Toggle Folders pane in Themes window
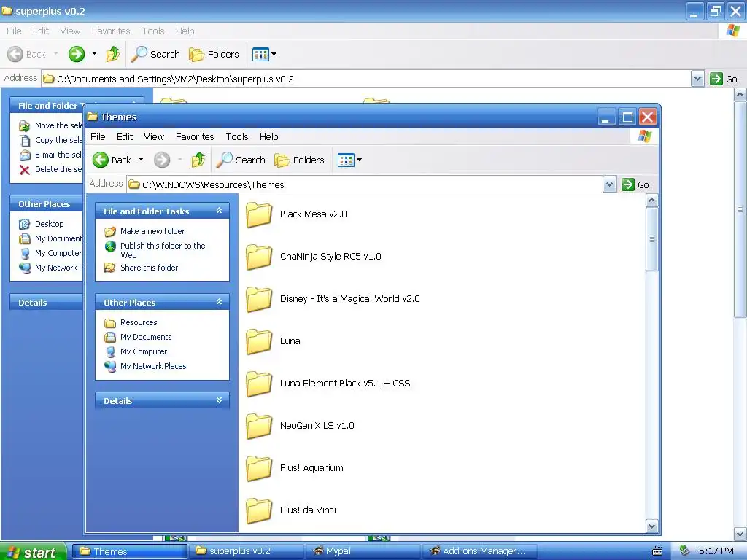Screen dimensions: 747x560 point(300,160)
